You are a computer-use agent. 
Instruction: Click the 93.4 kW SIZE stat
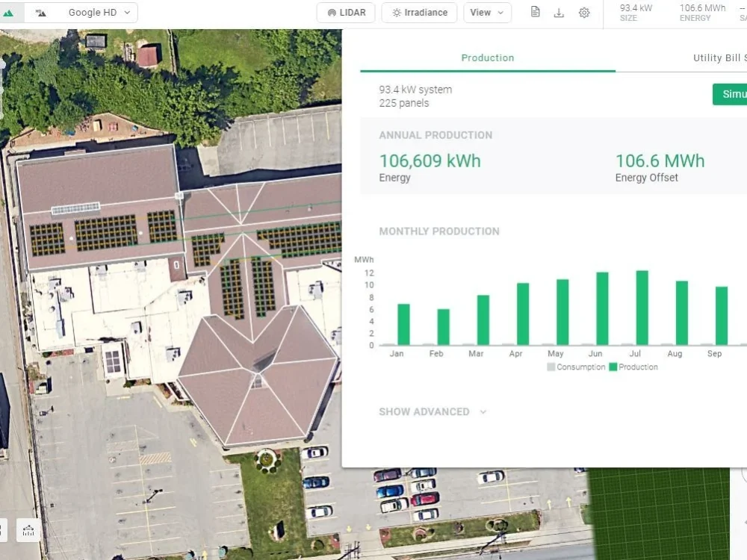(x=636, y=13)
